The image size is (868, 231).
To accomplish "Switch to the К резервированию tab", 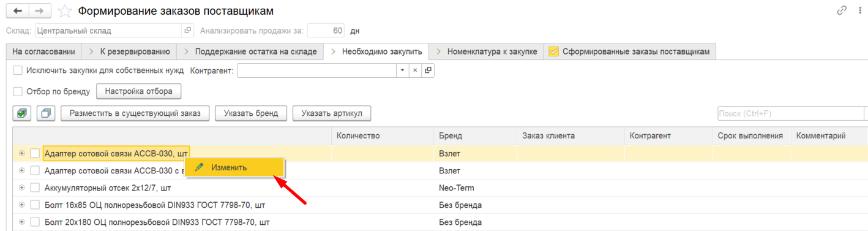I will (x=129, y=51).
